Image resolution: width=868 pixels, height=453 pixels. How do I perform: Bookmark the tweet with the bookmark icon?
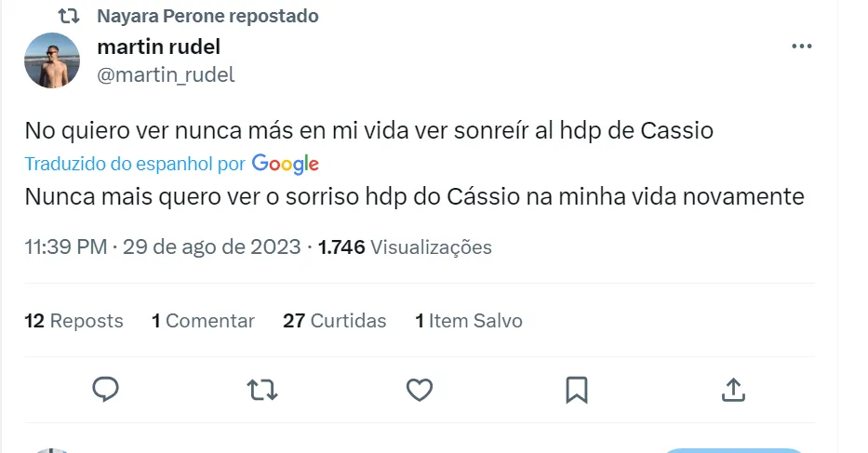click(577, 389)
